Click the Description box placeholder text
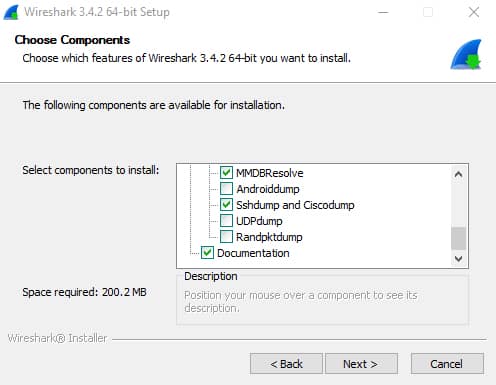Viewport: 496px width, 385px height. (x=301, y=301)
